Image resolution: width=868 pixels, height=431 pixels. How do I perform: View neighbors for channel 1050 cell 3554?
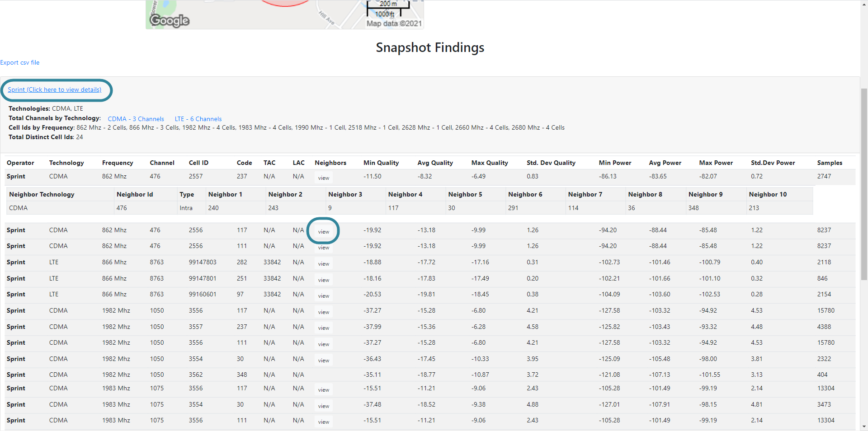tap(323, 361)
